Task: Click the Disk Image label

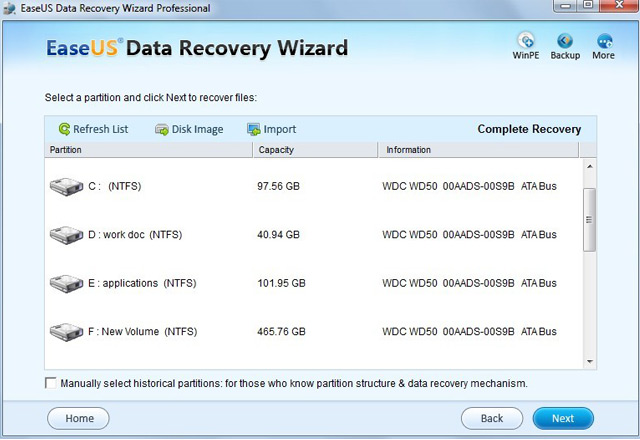Action: tap(198, 129)
